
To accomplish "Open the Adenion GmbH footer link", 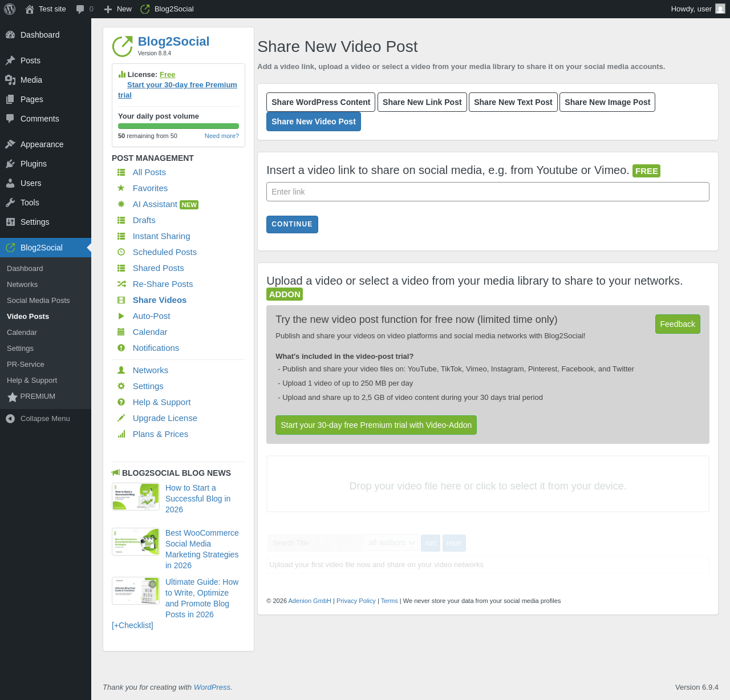I will click(310, 601).
